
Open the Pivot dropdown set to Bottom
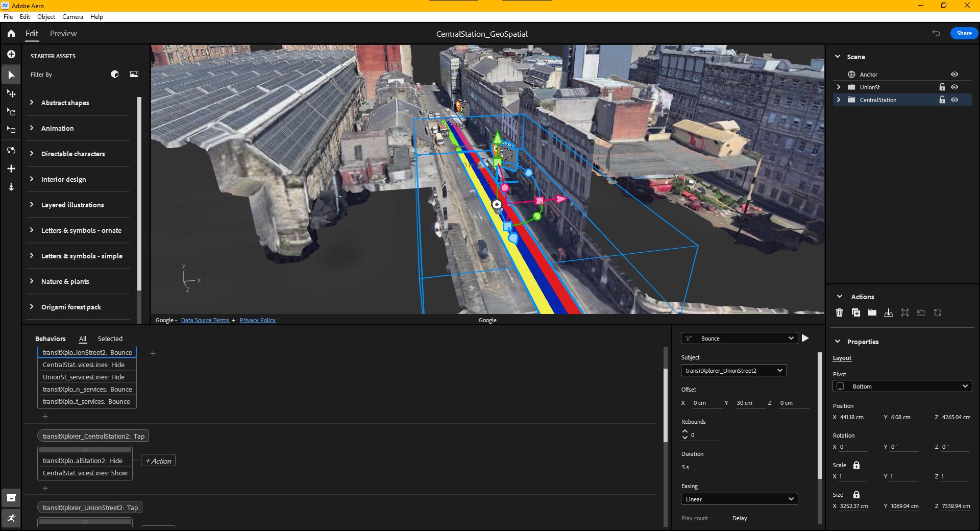[x=902, y=387]
